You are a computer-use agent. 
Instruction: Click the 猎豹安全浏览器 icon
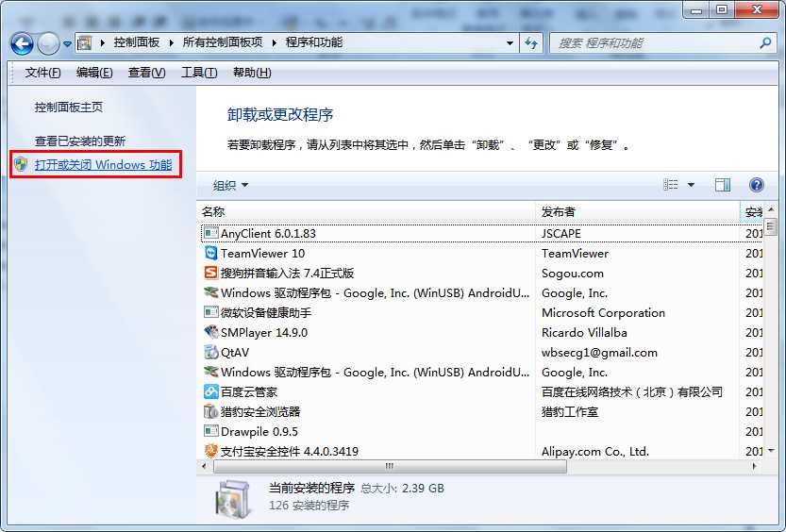(x=211, y=411)
